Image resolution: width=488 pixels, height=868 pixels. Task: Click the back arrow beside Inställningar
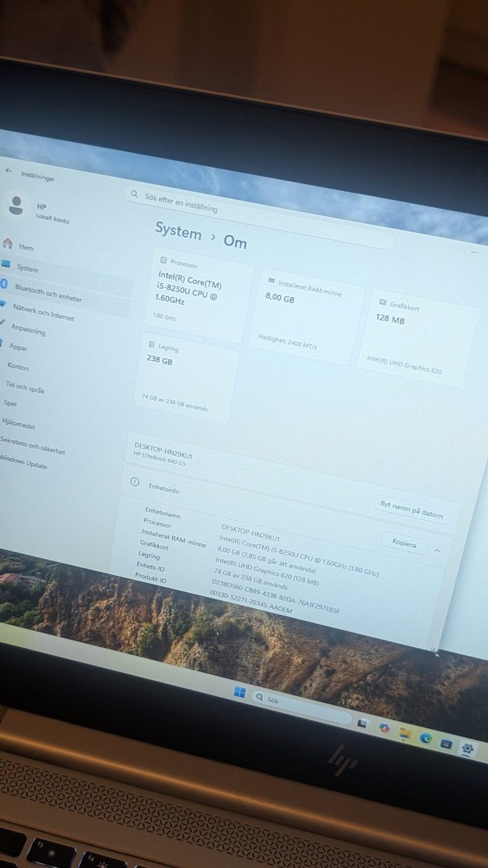pyautogui.click(x=8, y=171)
